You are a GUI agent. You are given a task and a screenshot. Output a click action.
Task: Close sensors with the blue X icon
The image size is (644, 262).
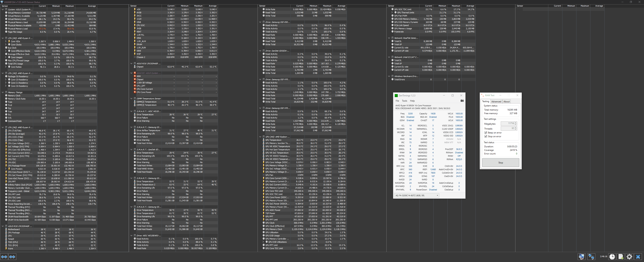click(x=638, y=257)
